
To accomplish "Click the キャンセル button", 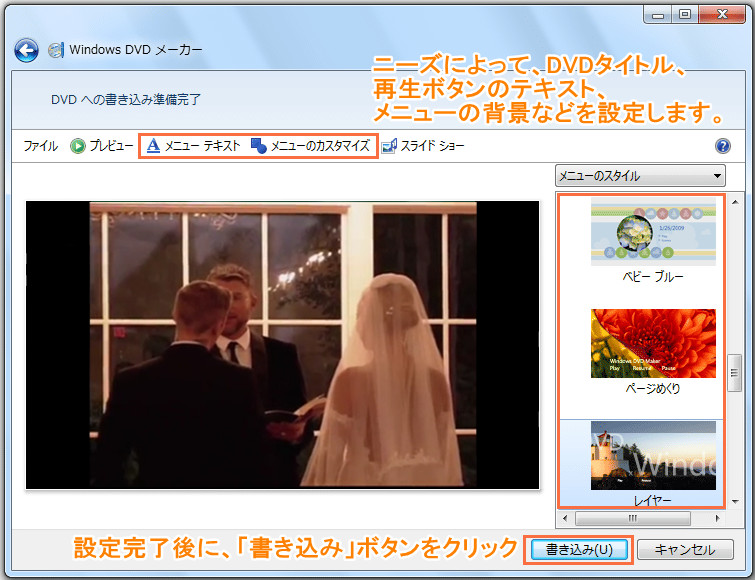I will click(685, 550).
